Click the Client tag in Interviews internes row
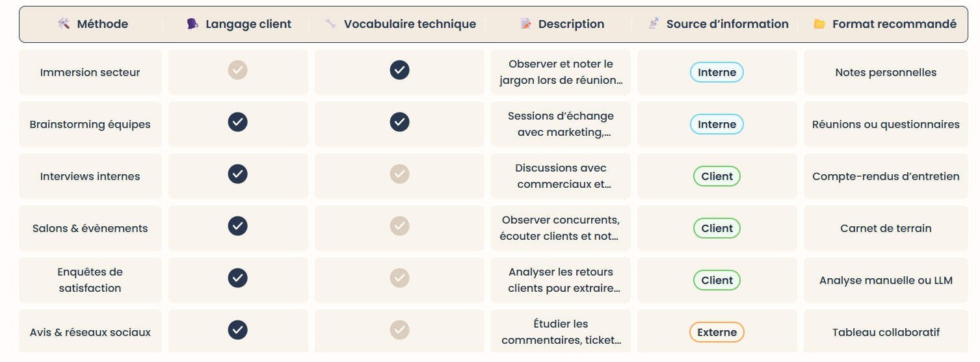 click(717, 176)
